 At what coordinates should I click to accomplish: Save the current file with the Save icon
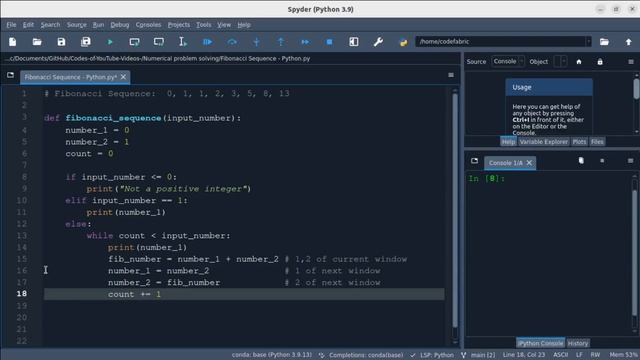coord(61,42)
